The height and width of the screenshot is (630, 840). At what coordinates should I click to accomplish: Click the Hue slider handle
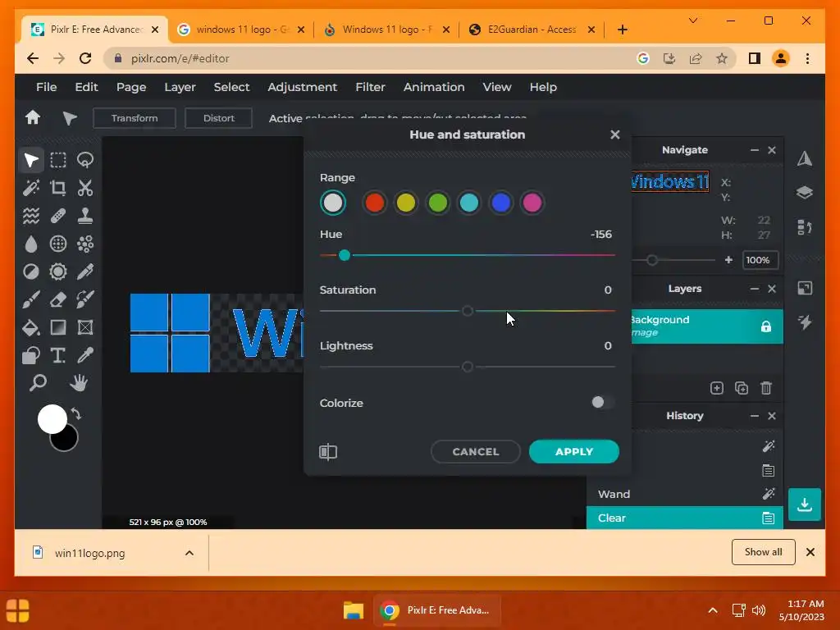coord(345,255)
